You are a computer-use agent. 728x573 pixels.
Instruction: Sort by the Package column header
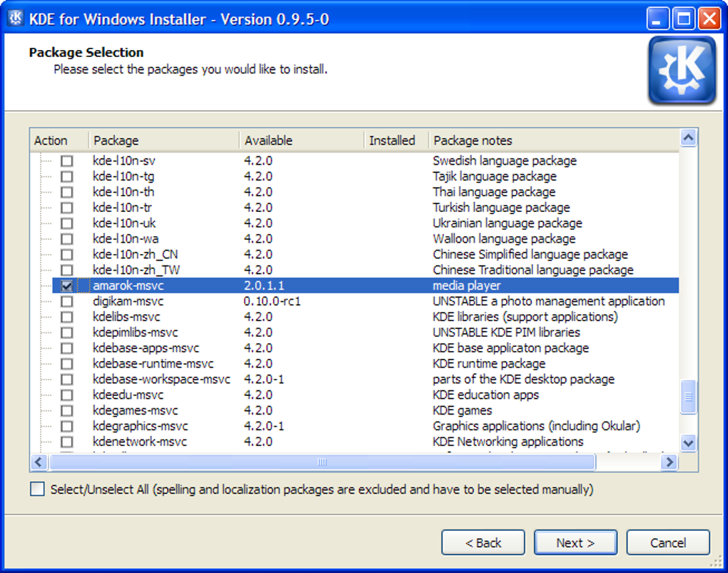click(x=164, y=141)
